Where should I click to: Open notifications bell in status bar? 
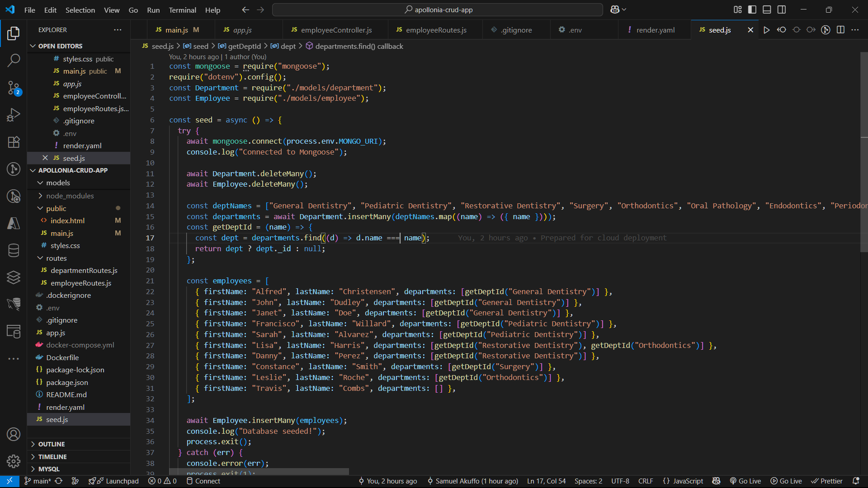click(x=856, y=481)
